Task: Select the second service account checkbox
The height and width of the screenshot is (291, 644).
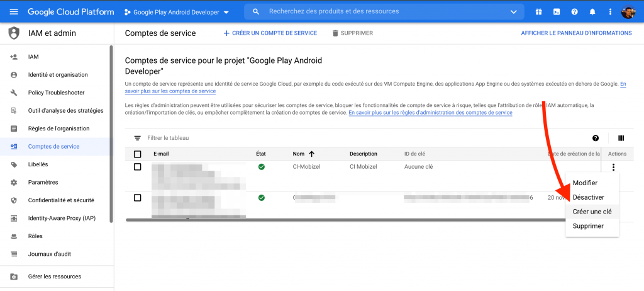Action: tap(138, 198)
